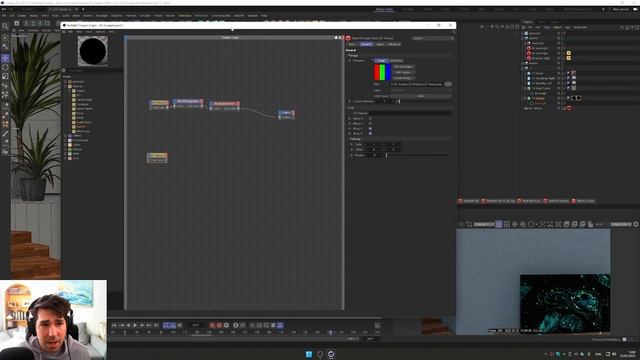640x360 pixels.
Task: Click the highlighted RenderView toolbar button
Action: point(499,224)
